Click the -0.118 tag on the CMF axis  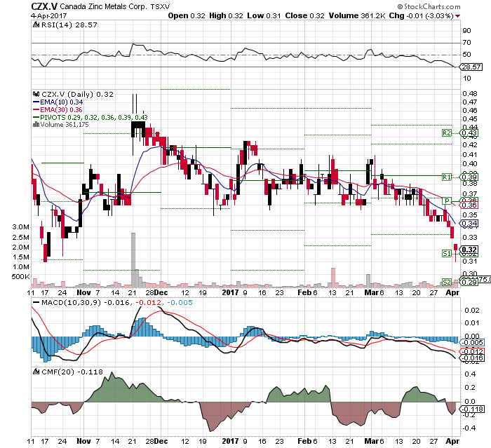(473, 409)
